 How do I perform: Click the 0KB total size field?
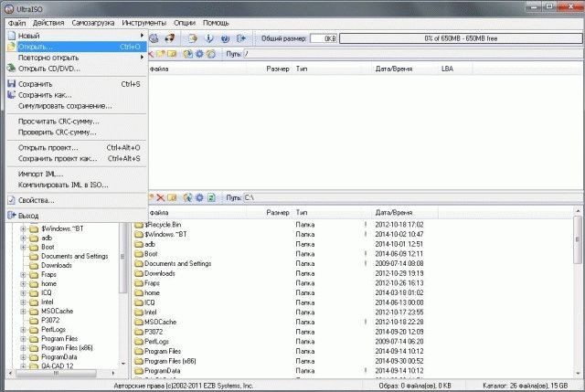(324, 38)
